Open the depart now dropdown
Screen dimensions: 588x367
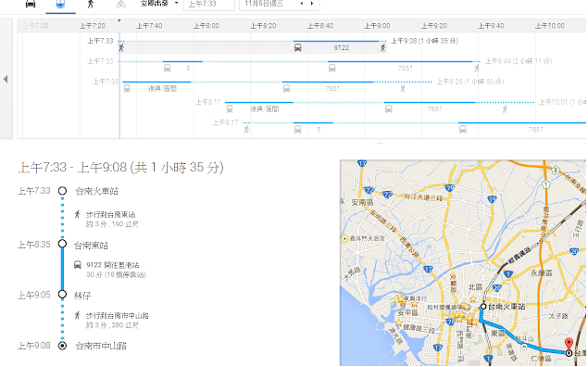click(x=159, y=4)
